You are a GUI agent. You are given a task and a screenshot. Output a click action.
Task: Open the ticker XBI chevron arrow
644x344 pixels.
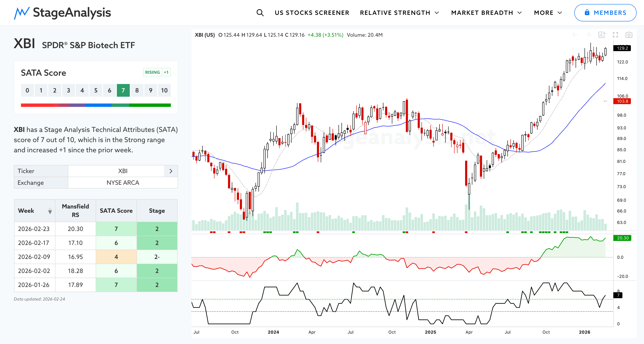click(x=171, y=171)
